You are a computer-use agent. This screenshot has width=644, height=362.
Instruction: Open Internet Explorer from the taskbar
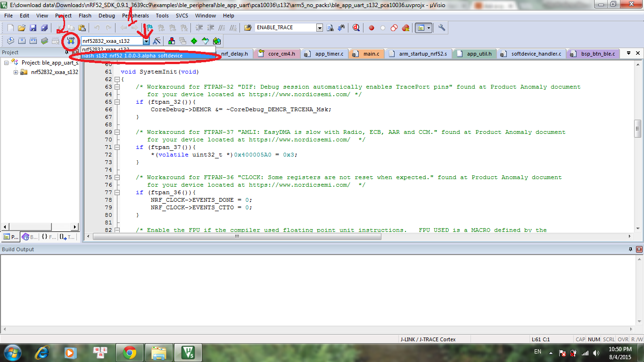[x=42, y=352]
